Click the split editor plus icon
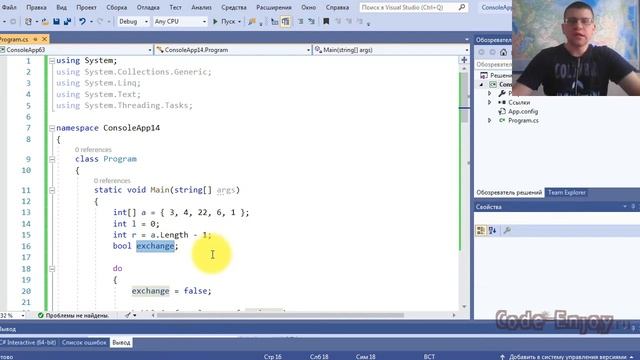The height and width of the screenshot is (360, 640). click(464, 60)
